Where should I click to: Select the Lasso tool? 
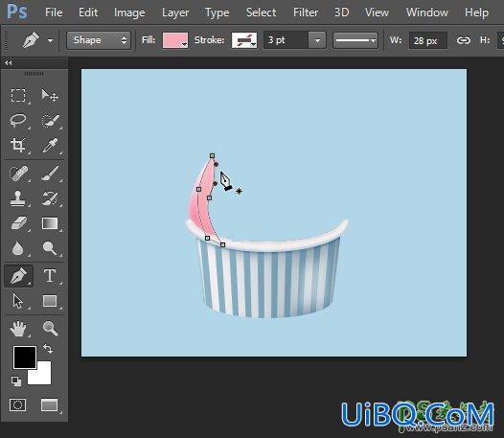point(18,121)
